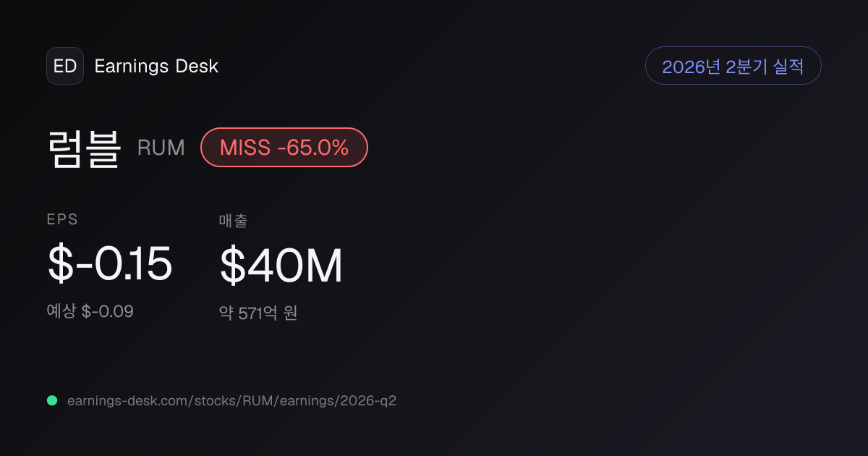Select the 2026년 2분기 실적 badge

click(x=733, y=66)
